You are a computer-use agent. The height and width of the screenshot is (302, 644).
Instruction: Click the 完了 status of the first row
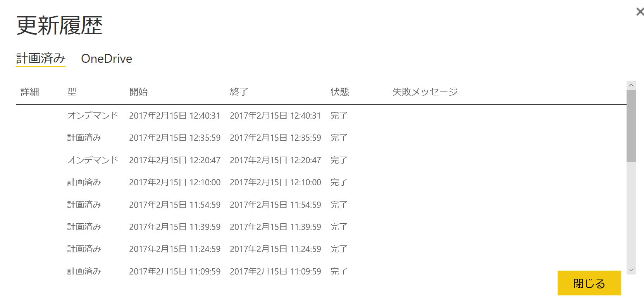tap(339, 115)
